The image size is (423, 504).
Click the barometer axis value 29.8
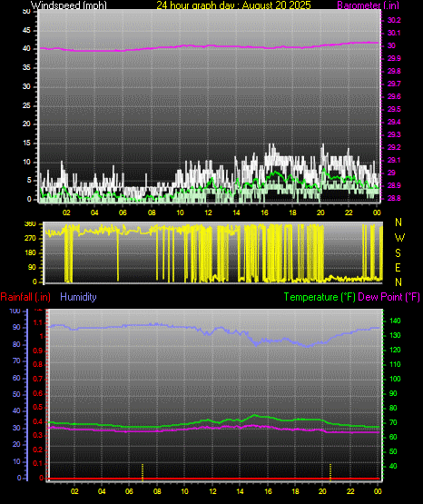point(394,71)
